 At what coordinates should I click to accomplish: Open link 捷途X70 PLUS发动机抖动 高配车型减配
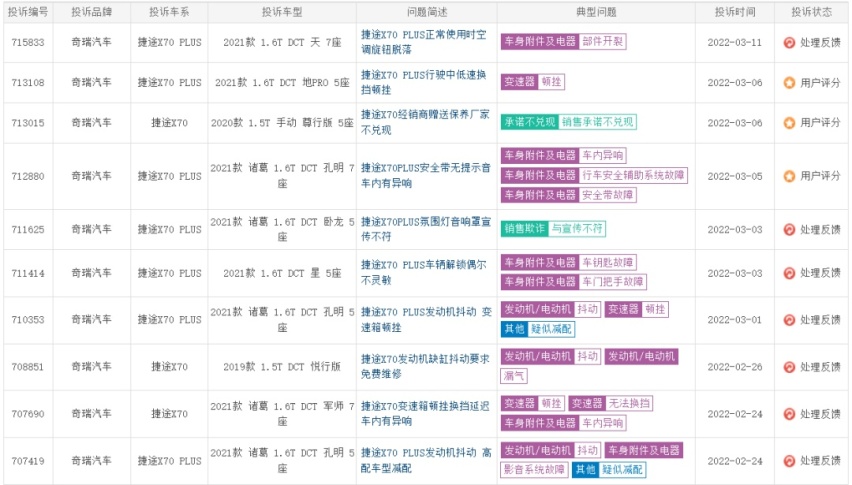coord(426,460)
